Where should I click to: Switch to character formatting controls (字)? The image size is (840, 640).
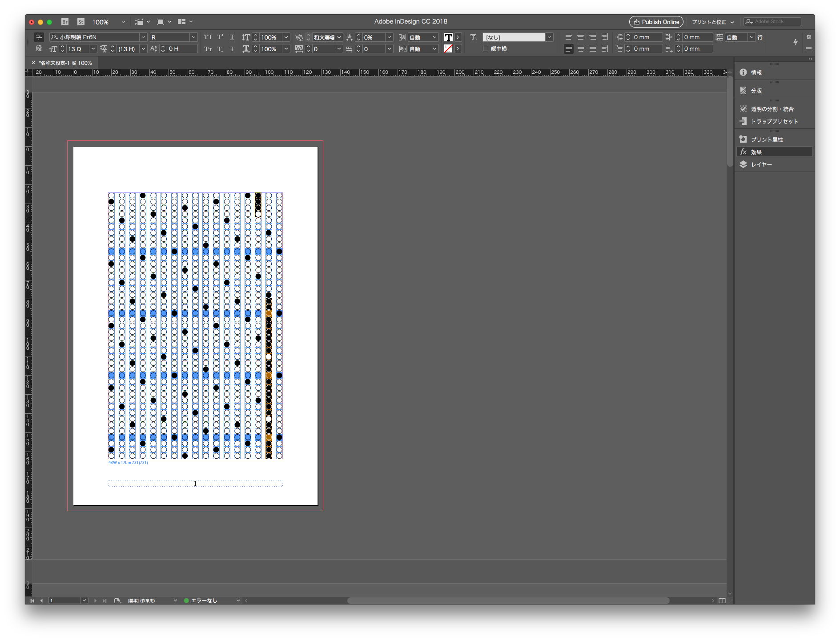(39, 37)
